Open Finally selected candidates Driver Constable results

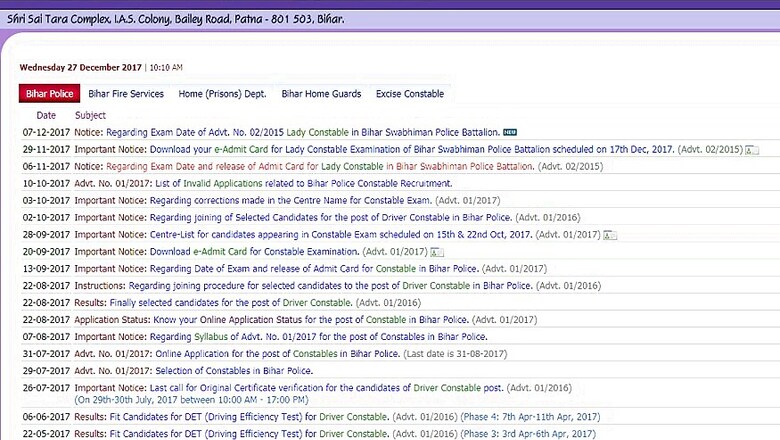tap(231, 302)
